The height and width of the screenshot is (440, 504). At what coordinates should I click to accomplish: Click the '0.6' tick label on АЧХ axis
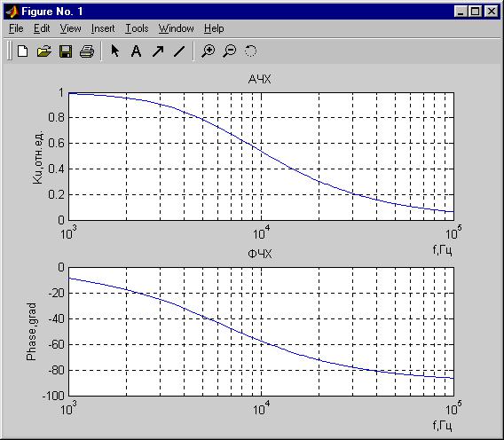(56, 143)
